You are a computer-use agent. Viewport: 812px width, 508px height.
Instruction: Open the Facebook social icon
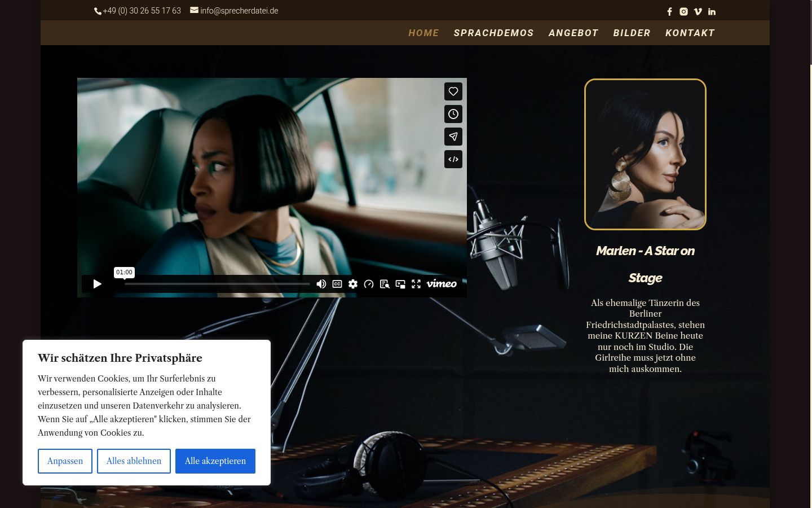point(669,11)
